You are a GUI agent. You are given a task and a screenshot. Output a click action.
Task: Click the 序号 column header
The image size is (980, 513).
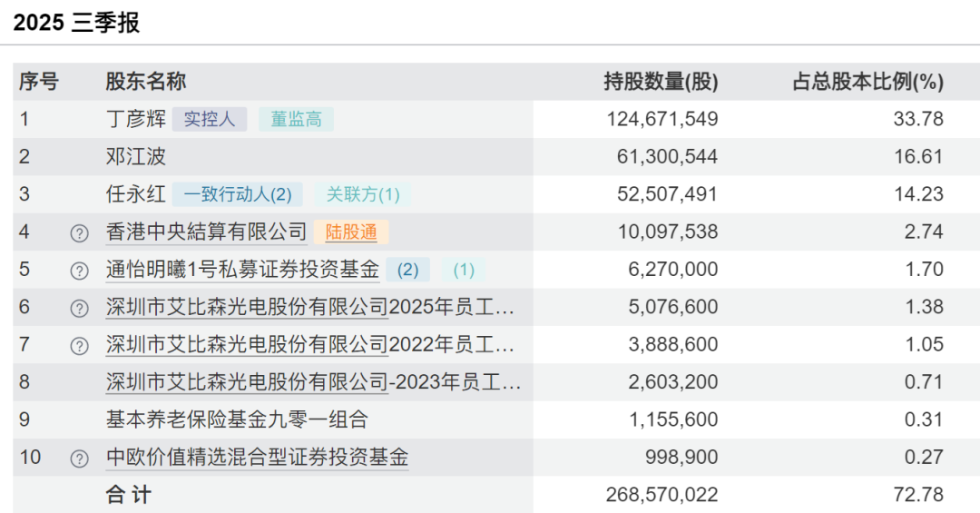coord(39,82)
